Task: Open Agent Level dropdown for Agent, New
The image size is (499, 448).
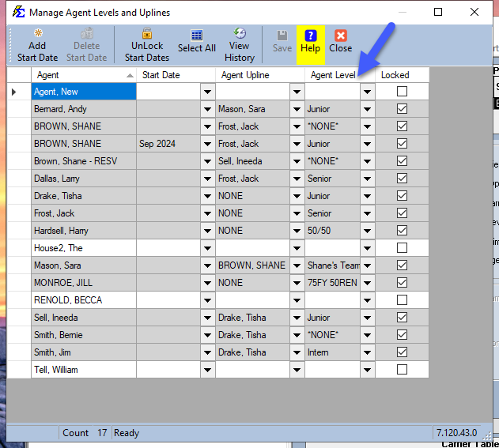Action: tap(367, 92)
